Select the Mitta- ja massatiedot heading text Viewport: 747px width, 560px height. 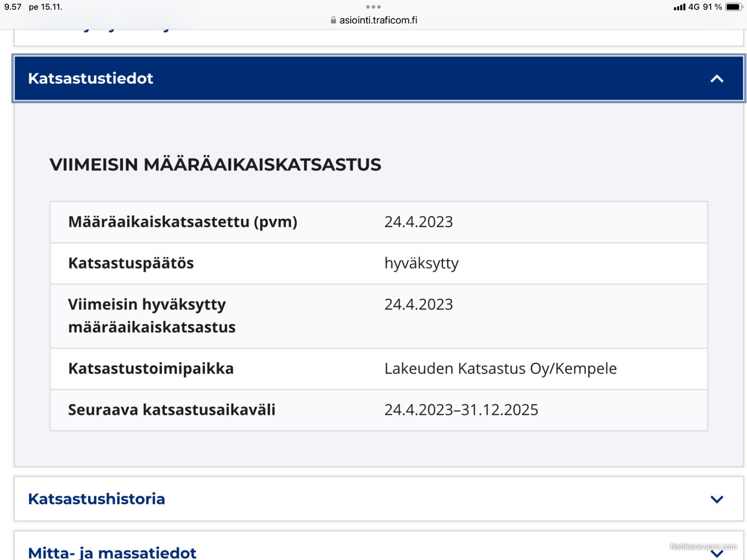(x=112, y=553)
